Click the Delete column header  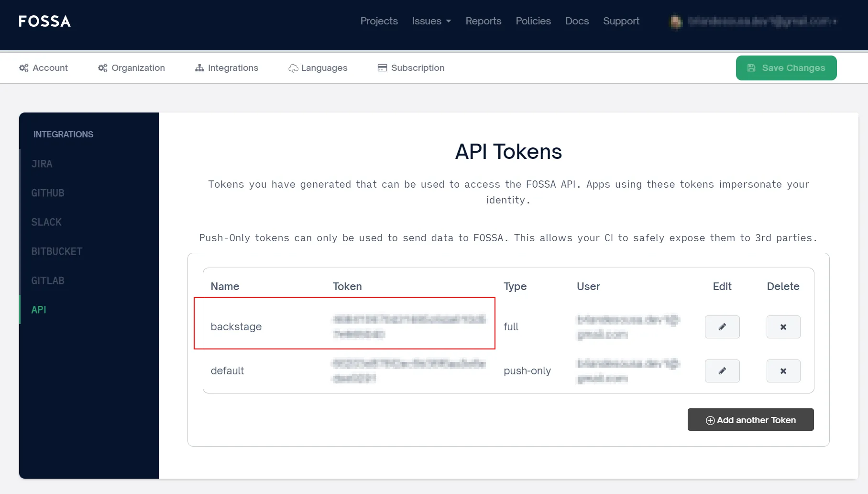click(783, 286)
